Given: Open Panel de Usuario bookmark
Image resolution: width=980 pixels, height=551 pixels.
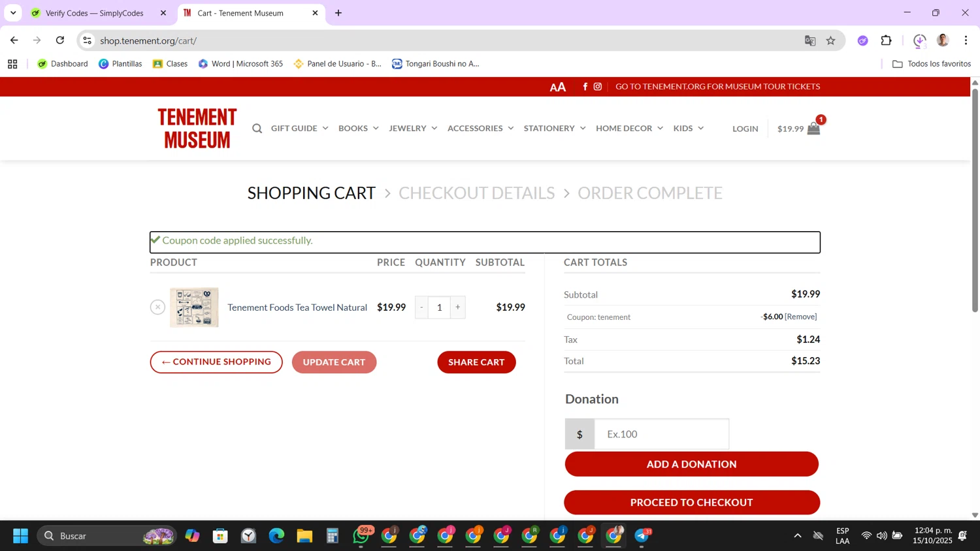Looking at the screenshot, I should [337, 64].
